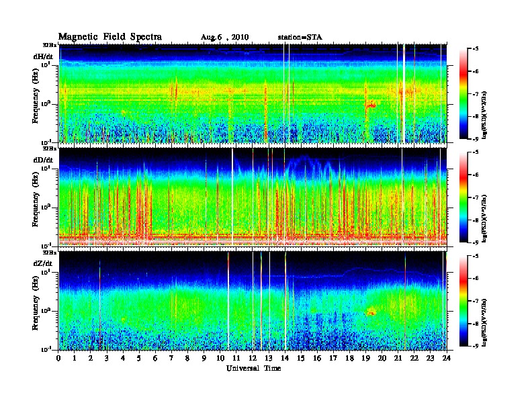
Task: Click the "3" hour tick label
Action: (x=107, y=359)
